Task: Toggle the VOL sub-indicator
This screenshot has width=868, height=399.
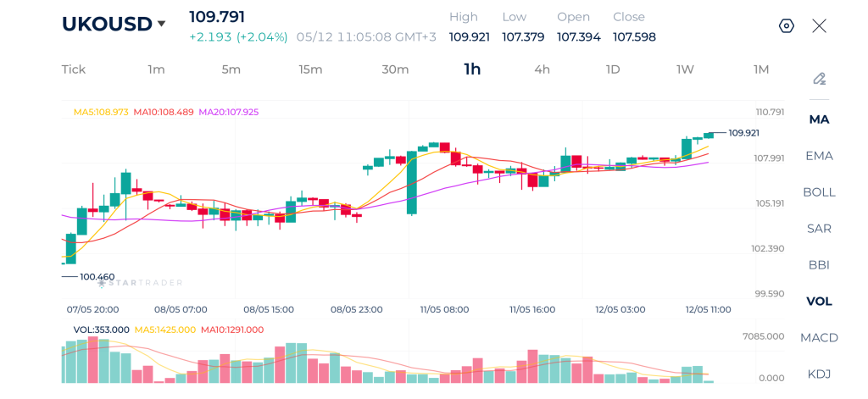Action: pos(820,302)
